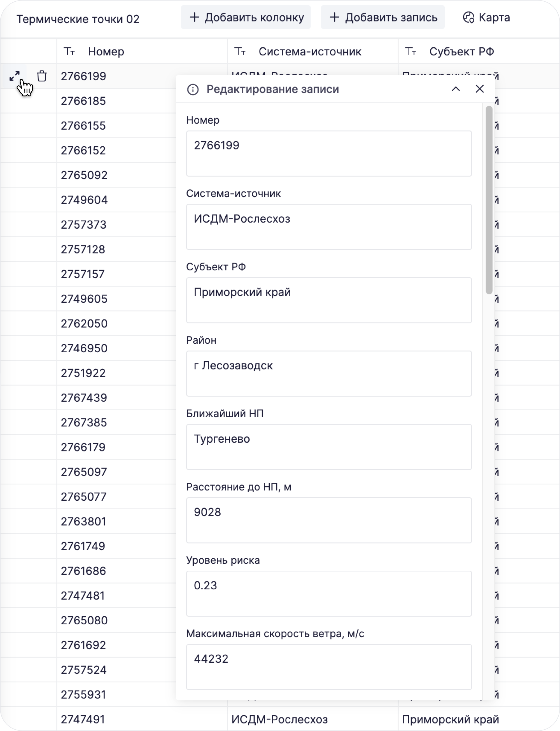Click type icon in Субъект РФ header

coord(411,52)
